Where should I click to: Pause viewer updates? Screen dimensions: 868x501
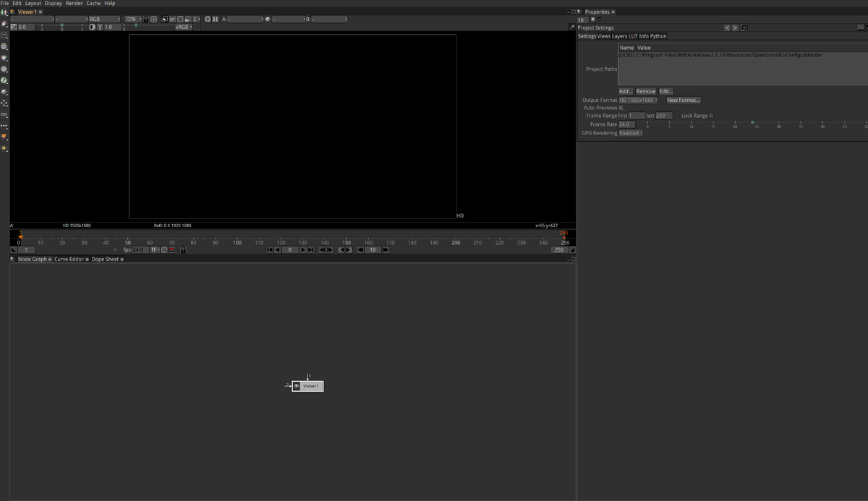[x=216, y=19]
